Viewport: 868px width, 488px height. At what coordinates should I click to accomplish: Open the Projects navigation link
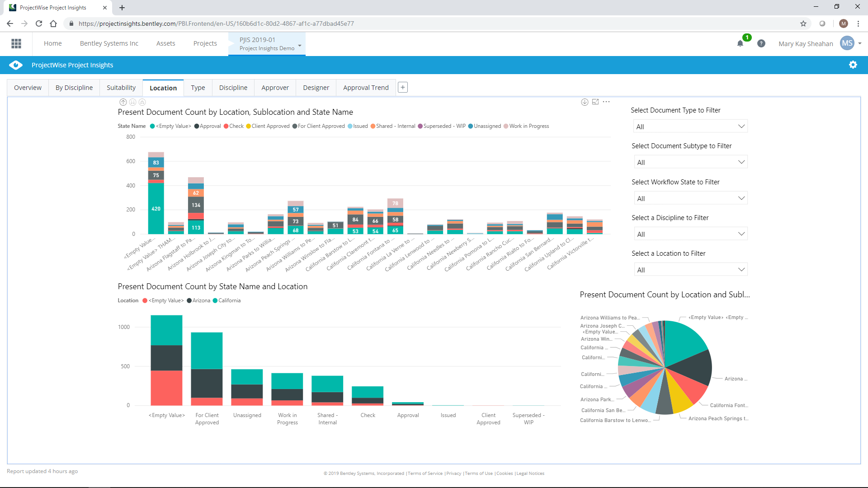(205, 43)
